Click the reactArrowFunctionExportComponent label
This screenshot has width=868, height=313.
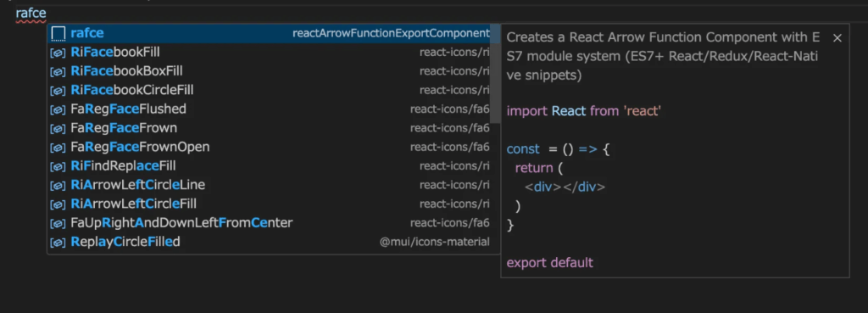391,33
